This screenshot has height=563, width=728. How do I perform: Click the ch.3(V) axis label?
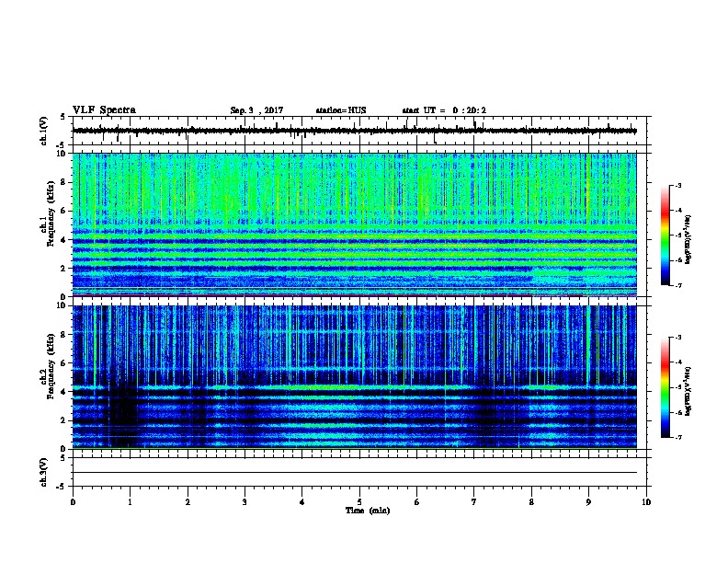[44, 472]
